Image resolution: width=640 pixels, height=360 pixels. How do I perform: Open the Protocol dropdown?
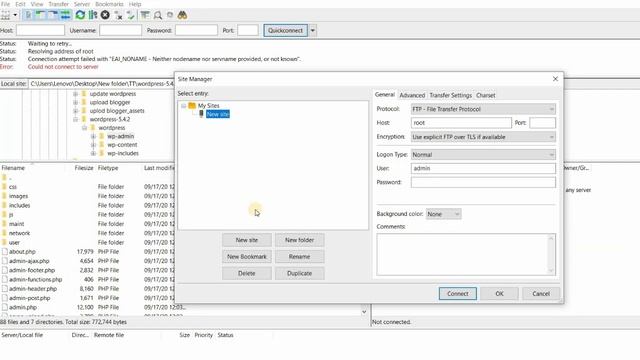pyautogui.click(x=483, y=109)
